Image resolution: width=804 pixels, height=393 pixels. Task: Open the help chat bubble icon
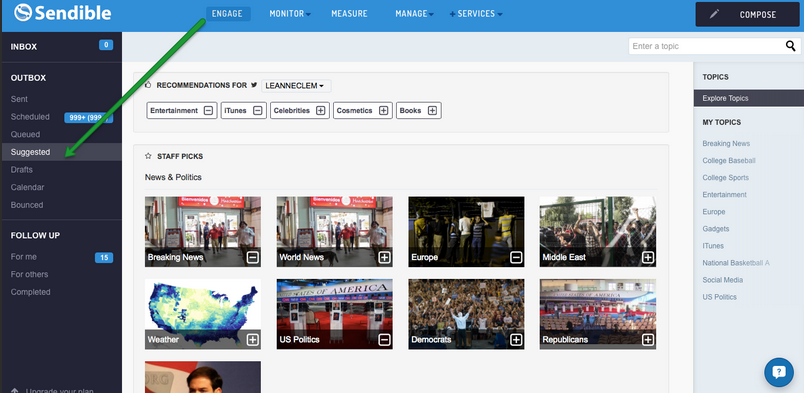[778, 372]
